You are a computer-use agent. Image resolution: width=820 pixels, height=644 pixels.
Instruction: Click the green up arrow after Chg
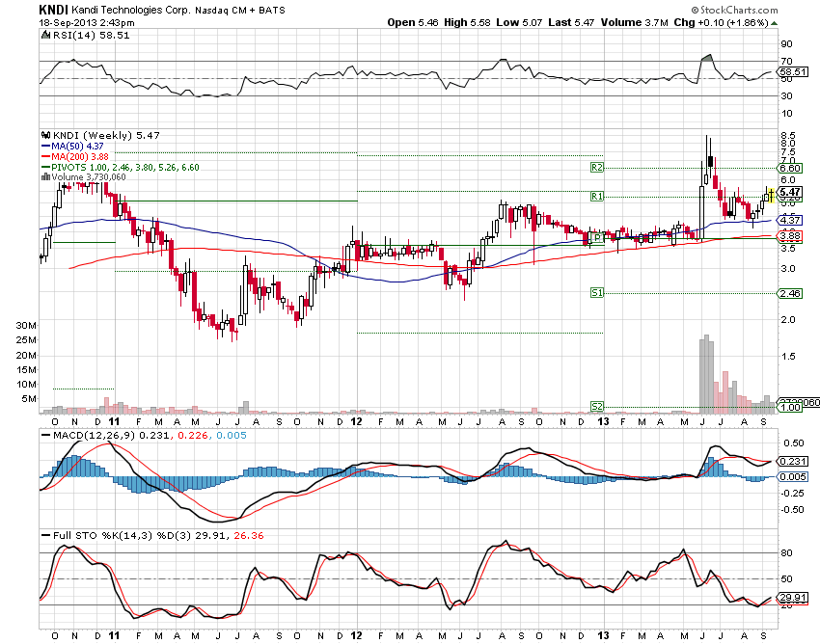pyautogui.click(x=774, y=23)
